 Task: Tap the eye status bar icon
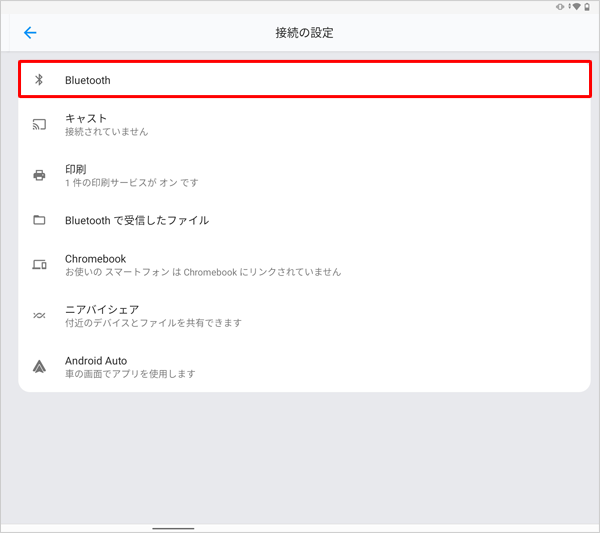click(560, 7)
